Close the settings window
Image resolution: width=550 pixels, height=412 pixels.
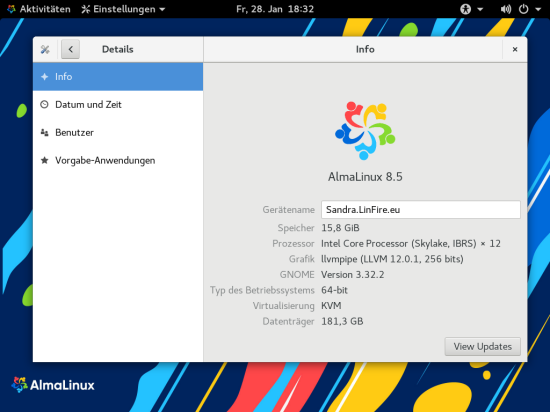click(515, 49)
